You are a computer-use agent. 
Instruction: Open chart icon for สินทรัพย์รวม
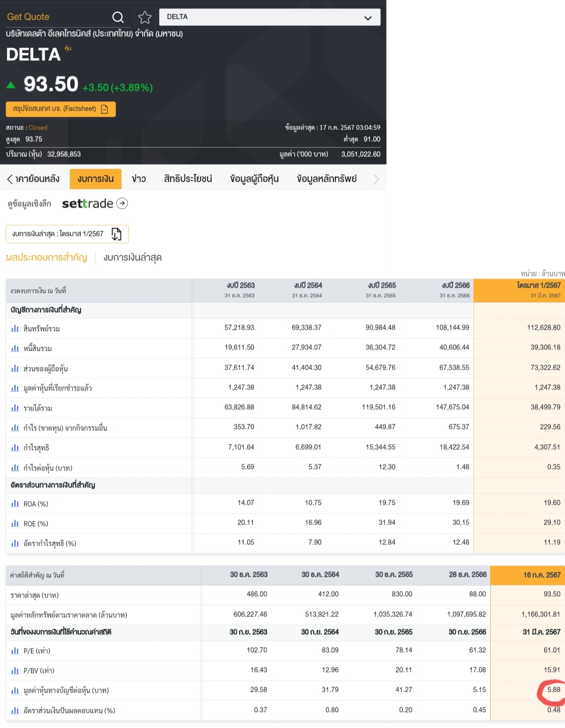15,328
